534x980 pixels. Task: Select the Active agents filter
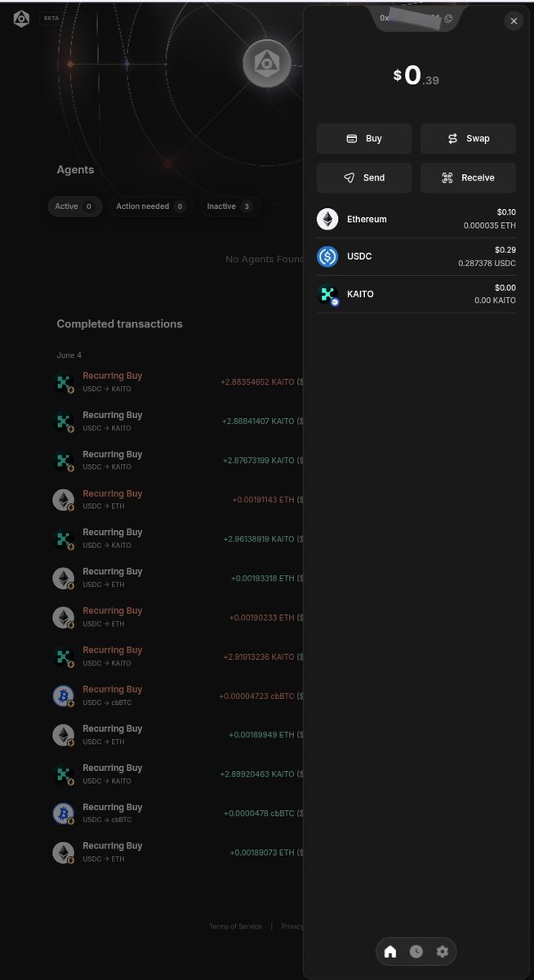[x=75, y=207]
